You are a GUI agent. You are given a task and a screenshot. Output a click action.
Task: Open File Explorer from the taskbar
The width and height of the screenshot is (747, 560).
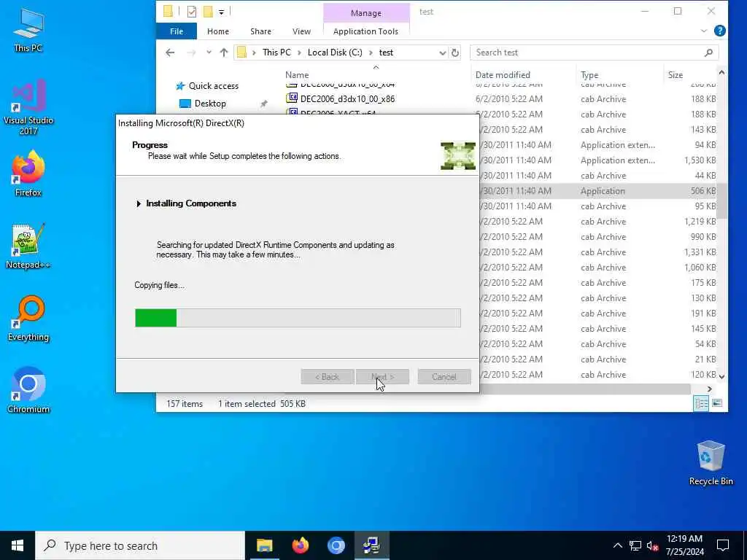coord(264,545)
